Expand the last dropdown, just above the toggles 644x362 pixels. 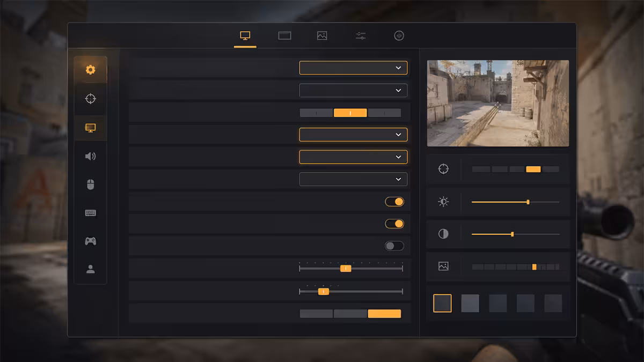click(x=353, y=179)
